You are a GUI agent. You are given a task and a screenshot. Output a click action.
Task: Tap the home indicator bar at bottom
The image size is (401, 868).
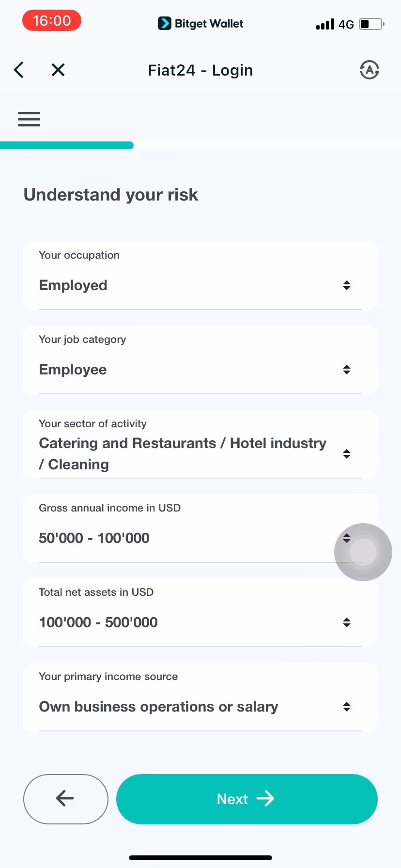pyautogui.click(x=200, y=858)
